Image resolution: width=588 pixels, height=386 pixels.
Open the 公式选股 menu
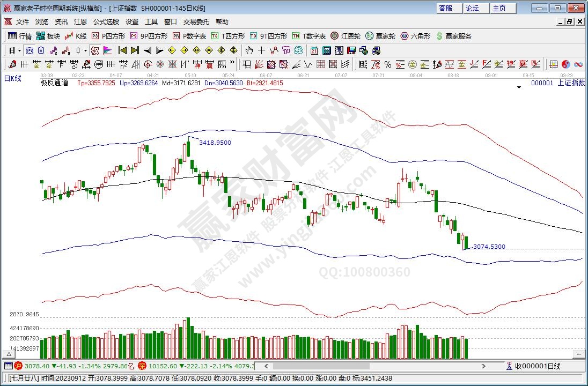coord(106,22)
